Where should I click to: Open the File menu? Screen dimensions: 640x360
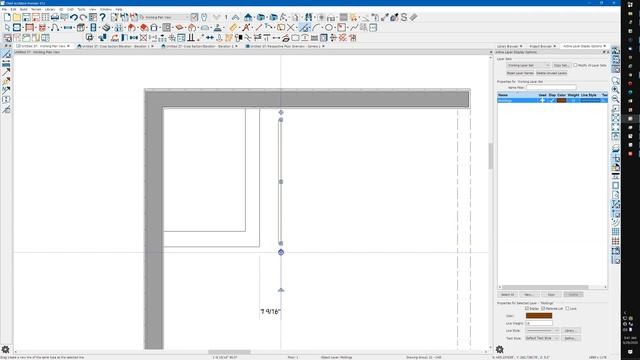tap(4, 9)
